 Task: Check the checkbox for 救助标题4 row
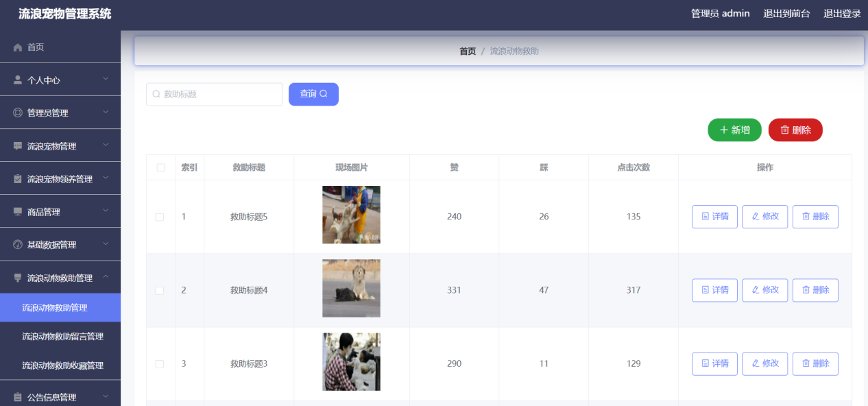click(x=160, y=290)
